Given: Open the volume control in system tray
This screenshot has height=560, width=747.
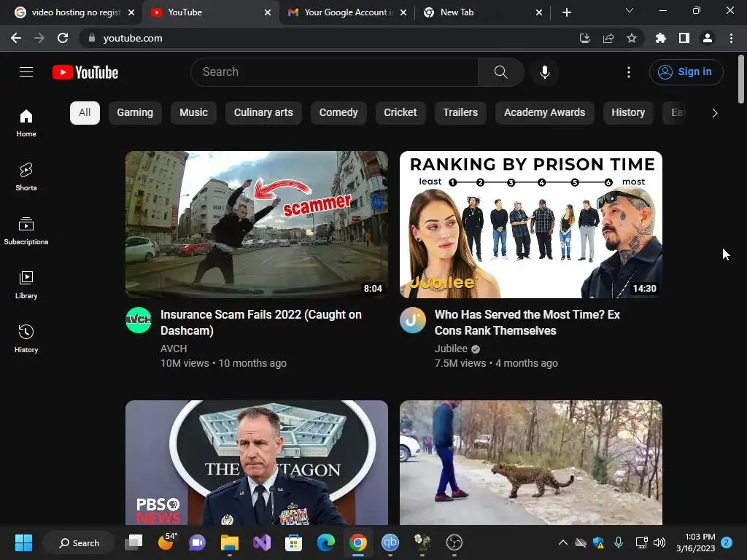Looking at the screenshot, I should (x=659, y=542).
